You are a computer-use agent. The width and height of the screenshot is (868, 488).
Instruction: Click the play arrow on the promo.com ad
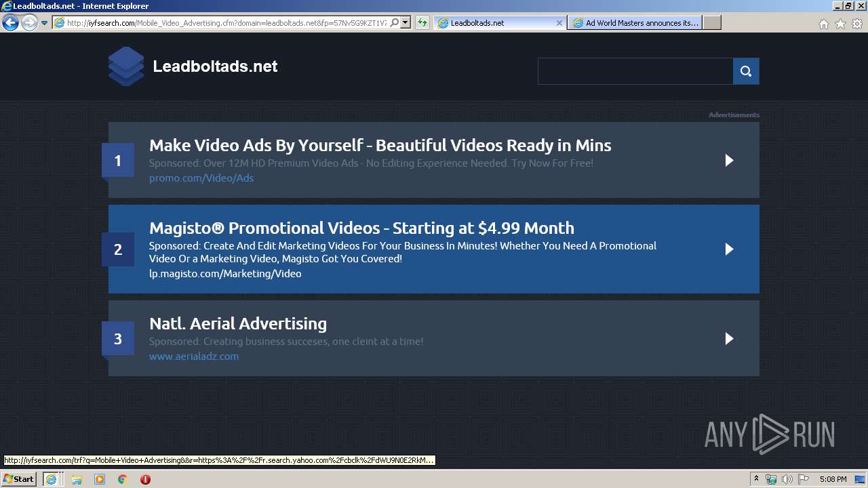tap(729, 160)
